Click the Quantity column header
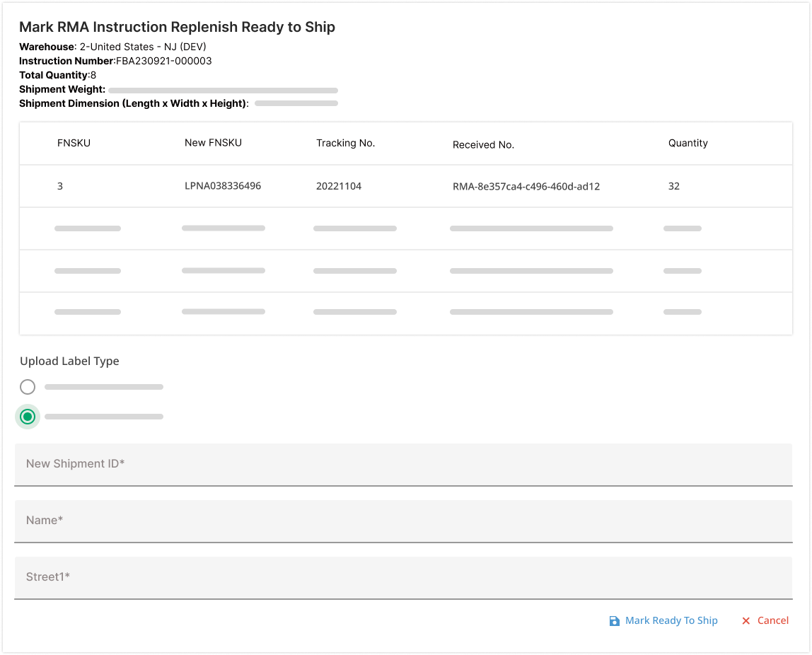 point(688,143)
